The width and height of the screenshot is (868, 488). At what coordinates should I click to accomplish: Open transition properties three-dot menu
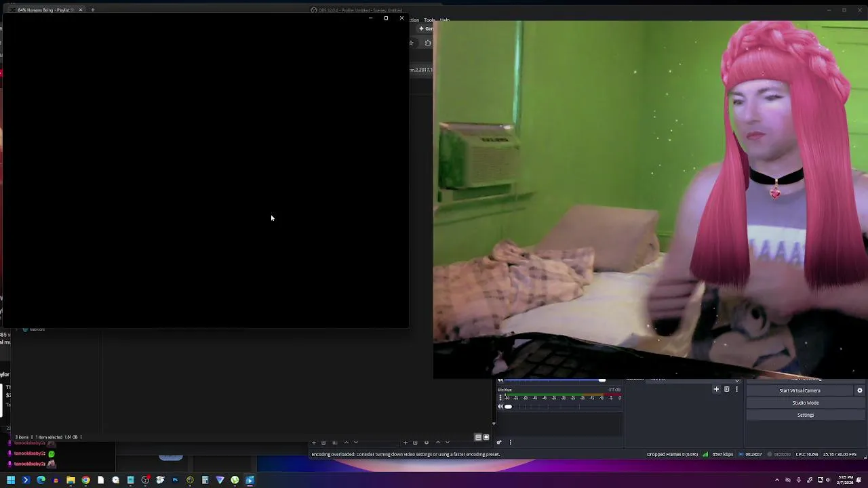pyautogui.click(x=736, y=389)
